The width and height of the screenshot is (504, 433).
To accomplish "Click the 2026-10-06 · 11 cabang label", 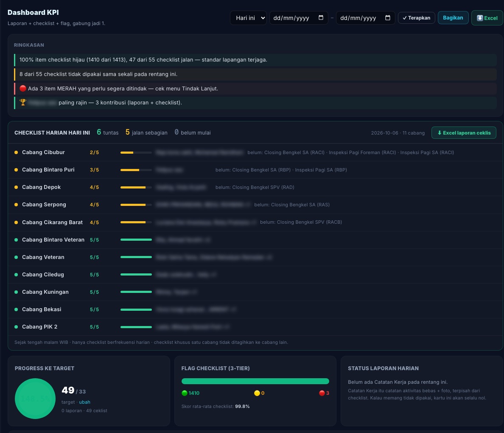I will click(398, 133).
